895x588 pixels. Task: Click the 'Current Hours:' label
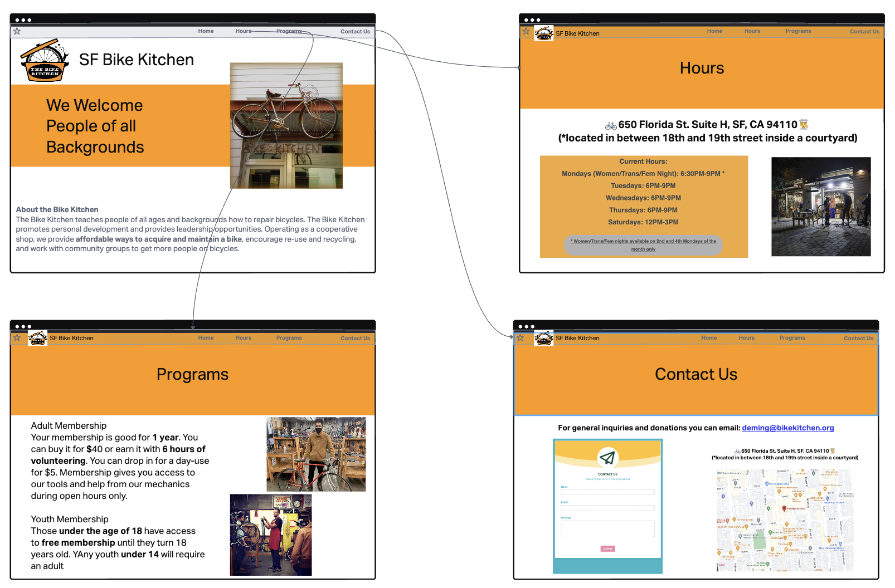(x=643, y=161)
